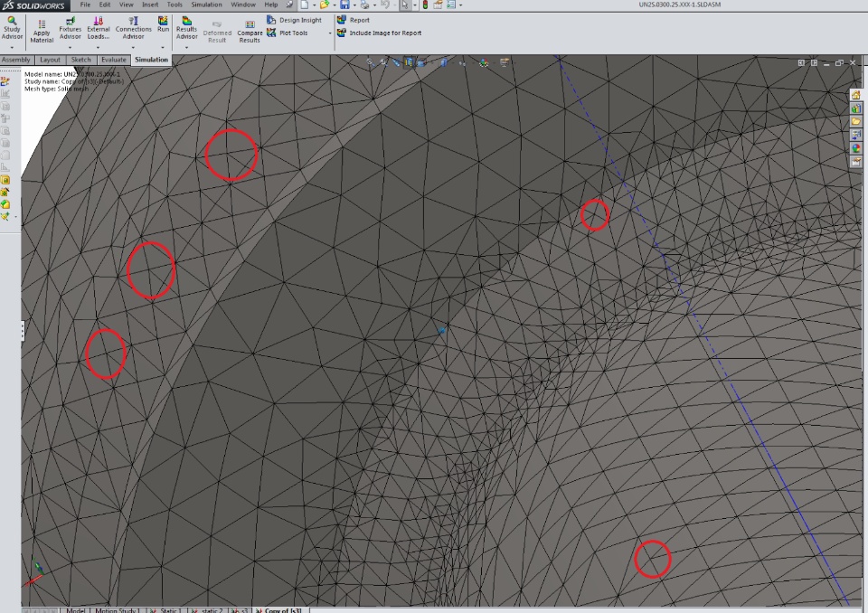Open the View menu
868x613 pixels.
pyautogui.click(x=127, y=5)
